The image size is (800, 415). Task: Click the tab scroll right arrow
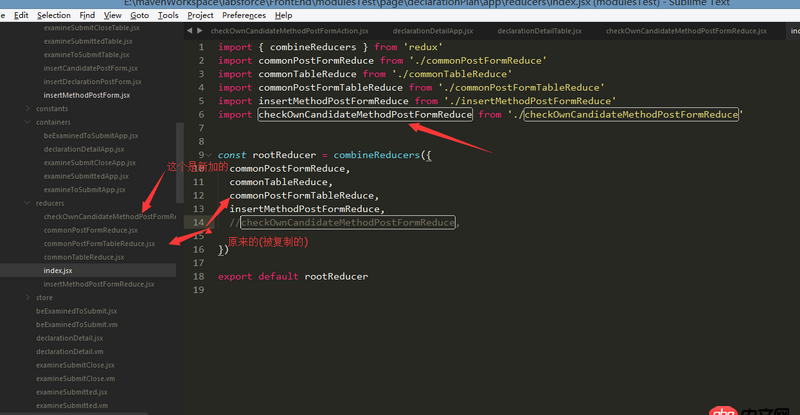tap(199, 31)
